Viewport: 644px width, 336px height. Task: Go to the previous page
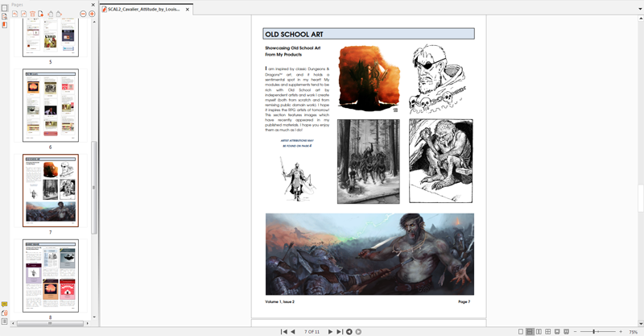tap(292, 331)
